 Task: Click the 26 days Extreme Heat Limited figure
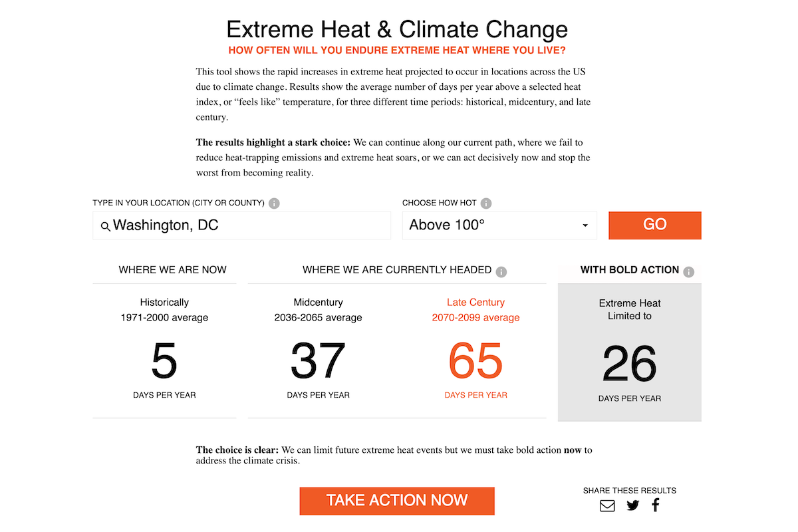629,364
